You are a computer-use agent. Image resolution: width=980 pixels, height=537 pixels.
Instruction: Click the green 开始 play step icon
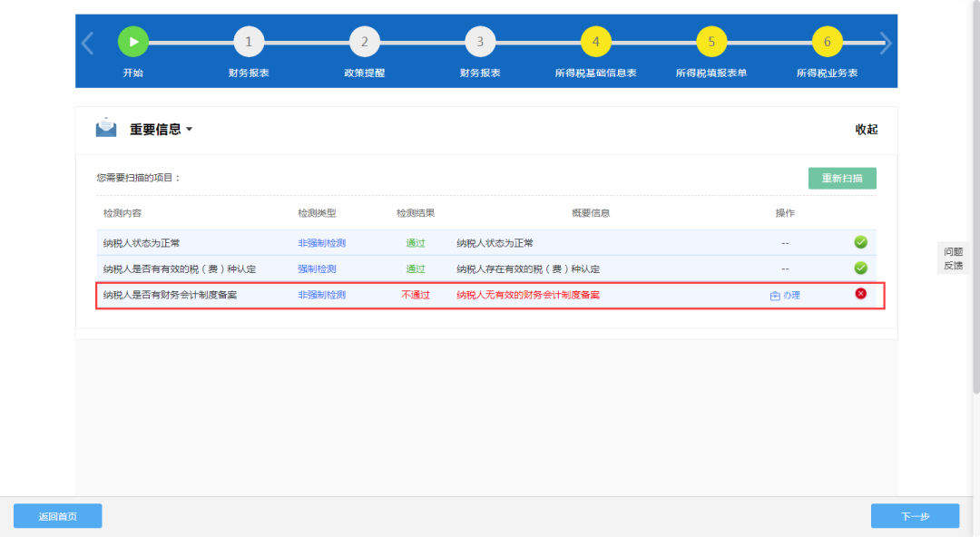[133, 42]
